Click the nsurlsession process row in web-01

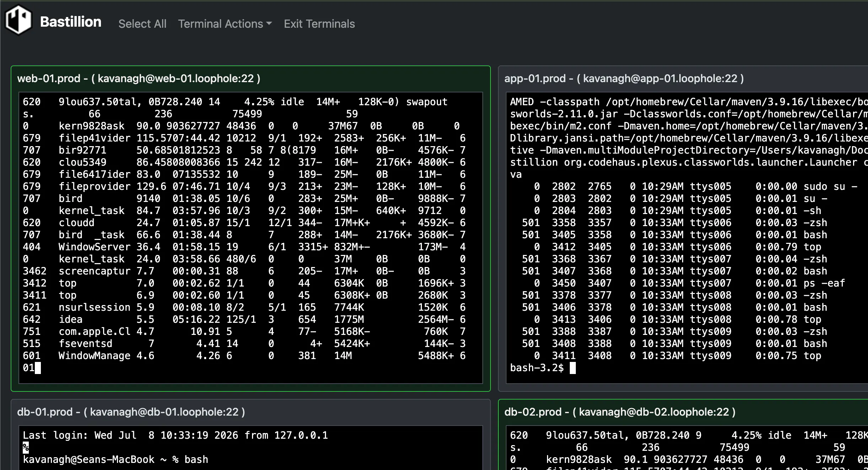pyautogui.click(x=244, y=307)
